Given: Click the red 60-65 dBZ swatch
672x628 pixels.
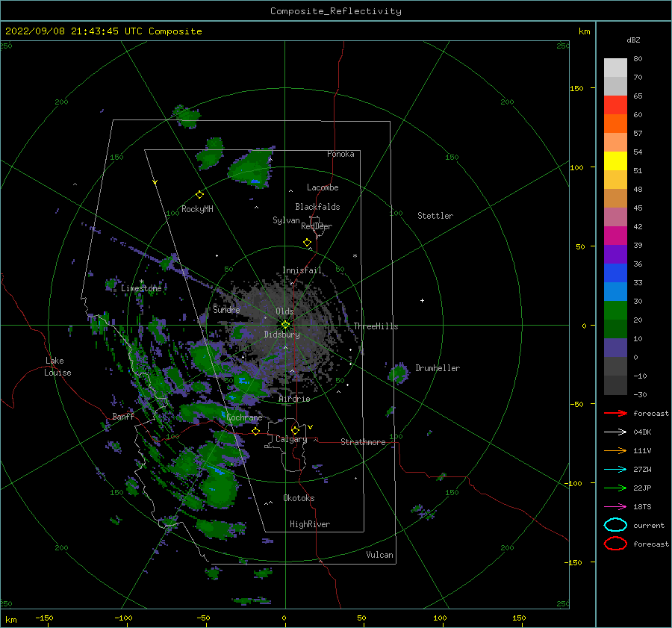Looking at the screenshot, I should point(615,105).
